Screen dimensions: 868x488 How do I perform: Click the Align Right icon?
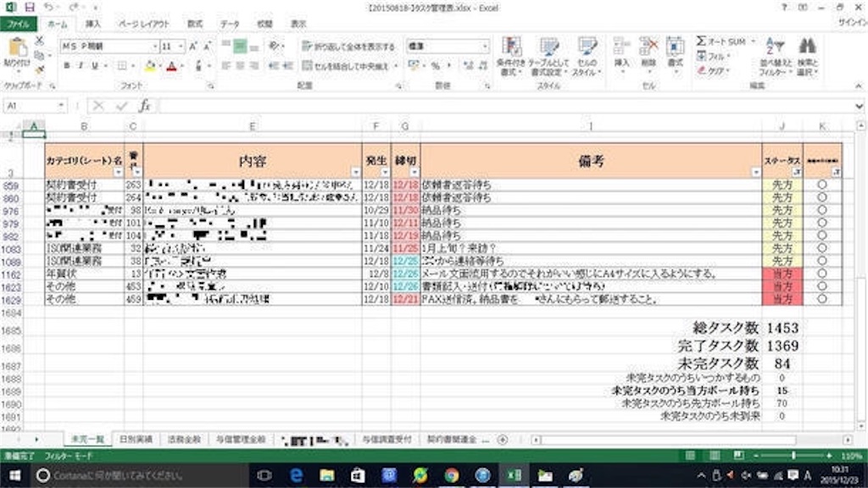pyautogui.click(x=254, y=66)
